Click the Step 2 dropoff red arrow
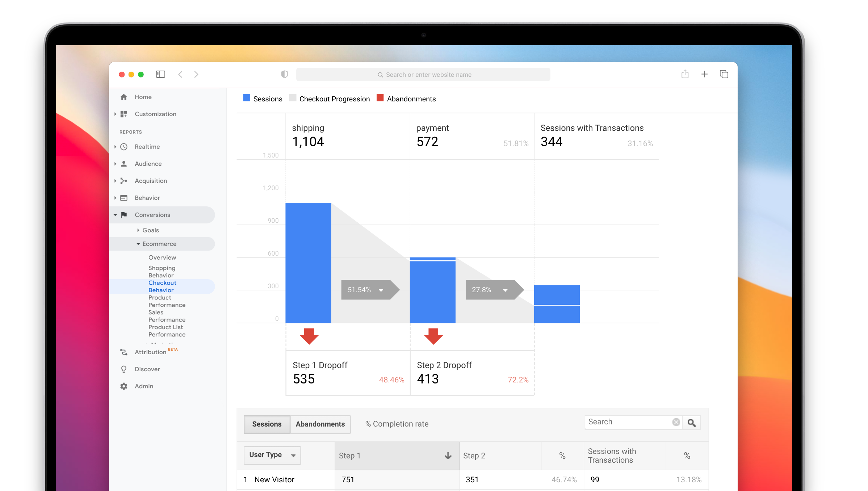Image resolution: width=868 pixels, height=491 pixels. tap(433, 336)
